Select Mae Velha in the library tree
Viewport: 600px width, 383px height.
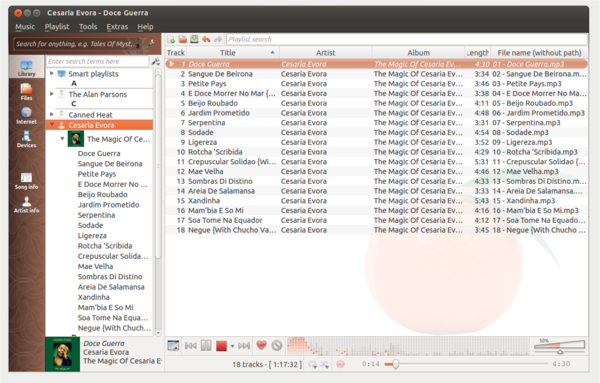click(x=95, y=266)
